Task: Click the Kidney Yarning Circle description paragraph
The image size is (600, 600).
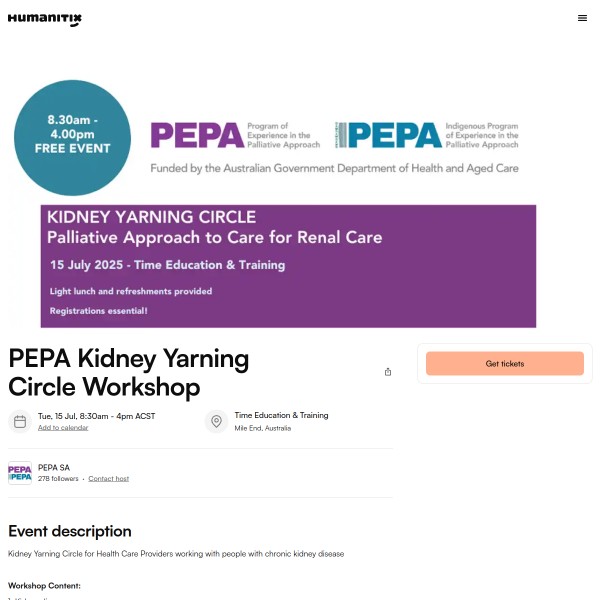Action: [176, 554]
